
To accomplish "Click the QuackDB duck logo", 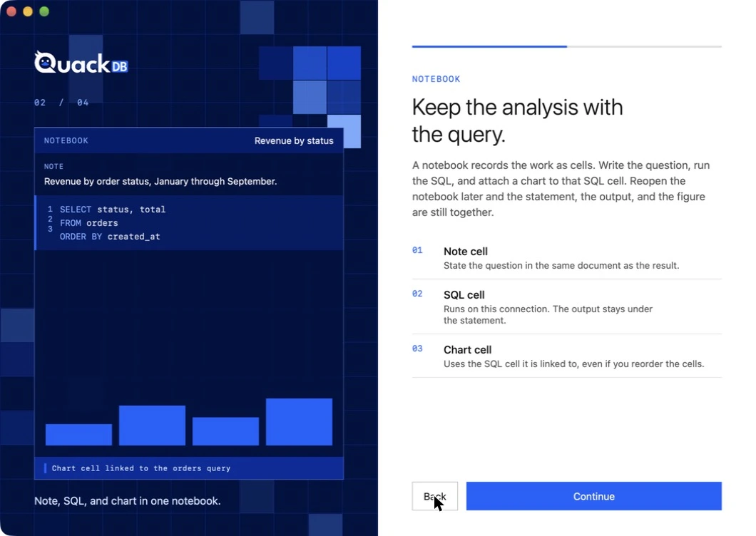I will 81,63.
